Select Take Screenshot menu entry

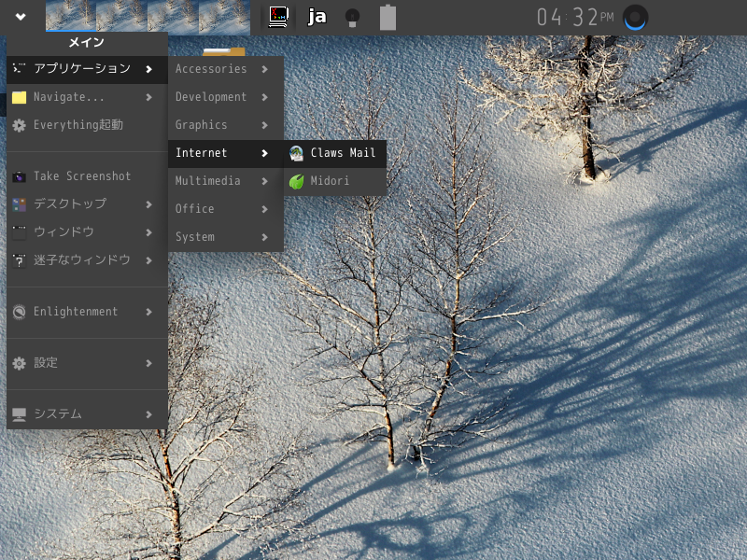tap(87, 176)
